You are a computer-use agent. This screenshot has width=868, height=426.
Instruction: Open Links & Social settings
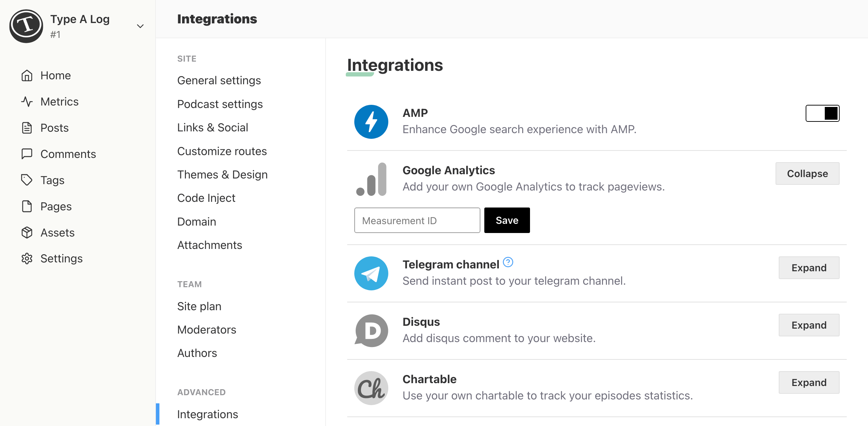[213, 127]
